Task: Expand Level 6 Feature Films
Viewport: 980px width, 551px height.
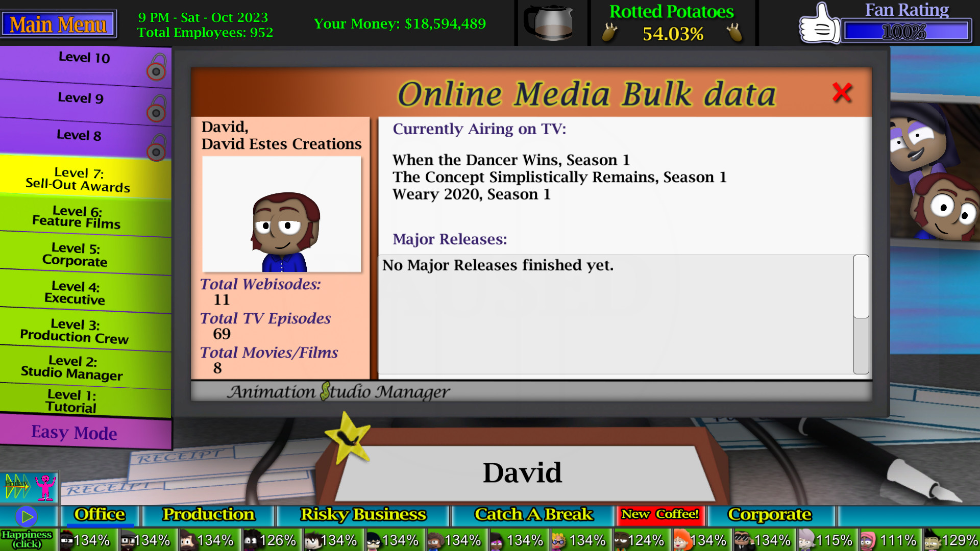Action: click(76, 217)
